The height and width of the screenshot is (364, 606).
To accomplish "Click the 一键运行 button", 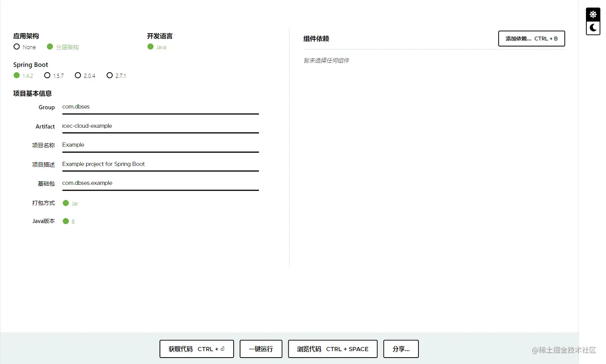I will pos(261,349).
